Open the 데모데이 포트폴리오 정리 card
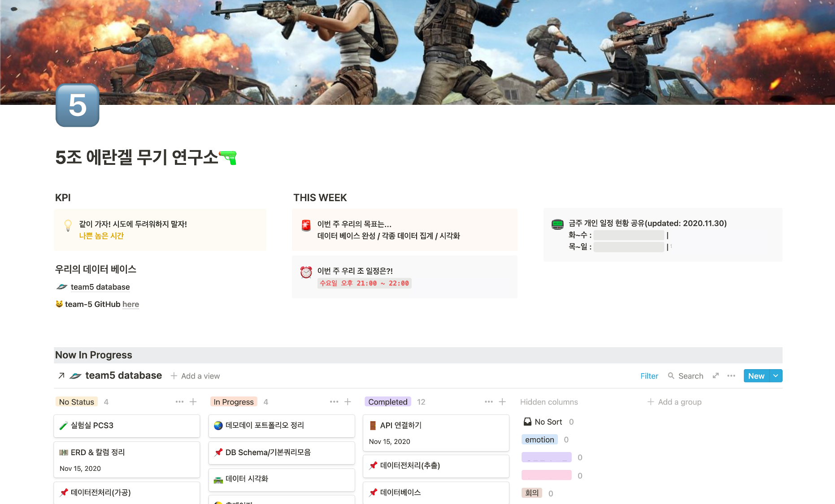 [x=282, y=426]
